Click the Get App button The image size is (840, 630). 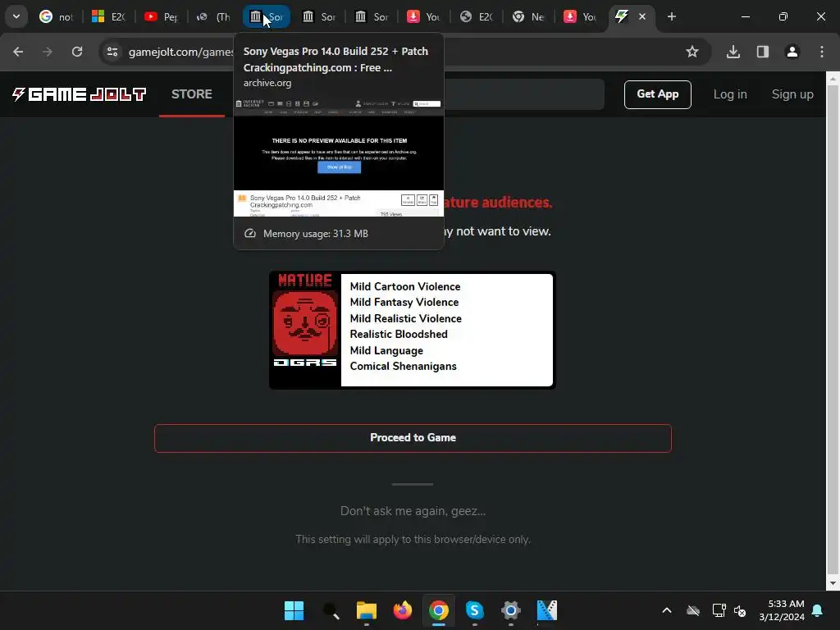click(x=657, y=94)
